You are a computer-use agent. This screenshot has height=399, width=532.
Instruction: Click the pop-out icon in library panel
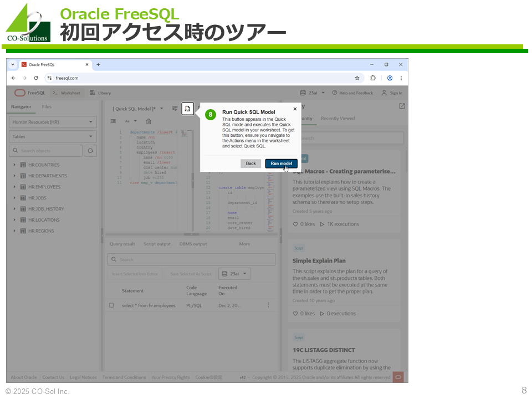[402, 106]
